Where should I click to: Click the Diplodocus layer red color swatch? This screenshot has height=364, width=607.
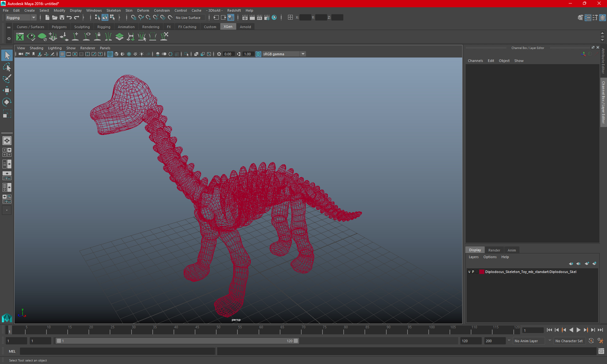click(481, 272)
